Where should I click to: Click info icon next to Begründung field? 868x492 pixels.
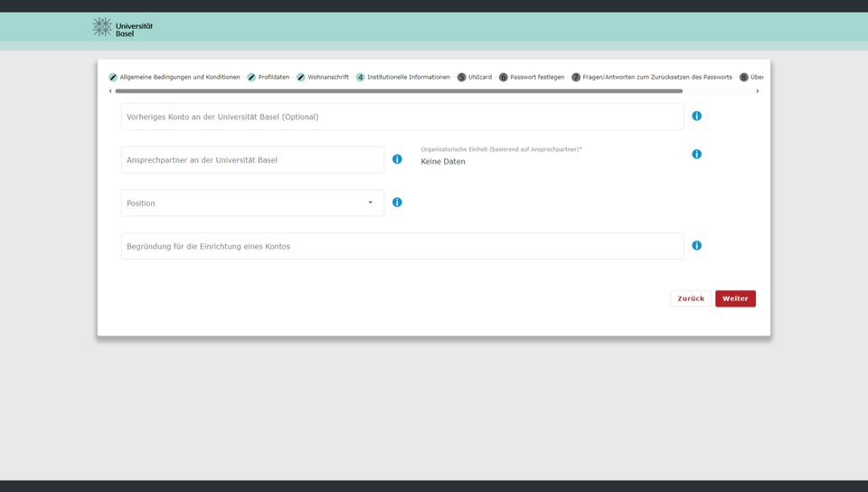(x=696, y=245)
